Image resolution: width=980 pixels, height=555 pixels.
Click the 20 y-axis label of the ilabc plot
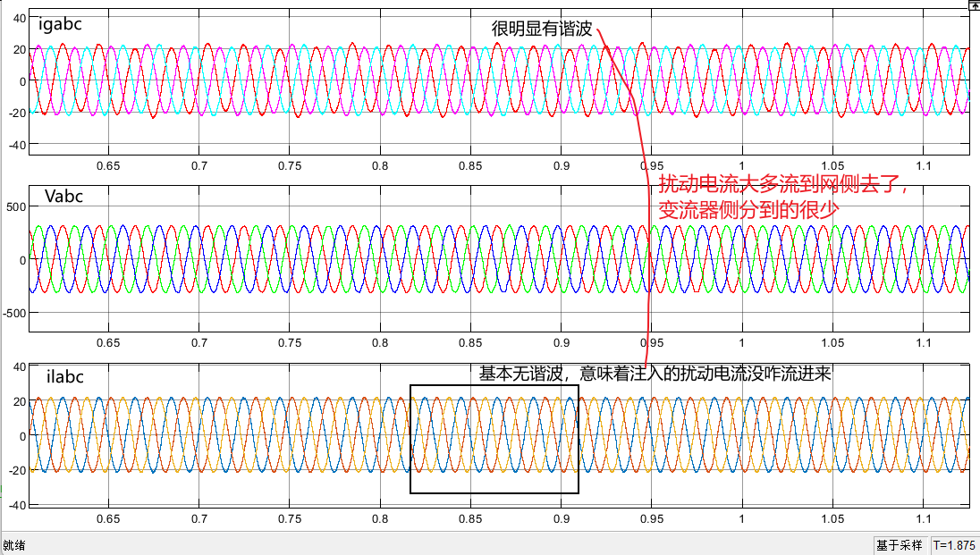[20, 401]
